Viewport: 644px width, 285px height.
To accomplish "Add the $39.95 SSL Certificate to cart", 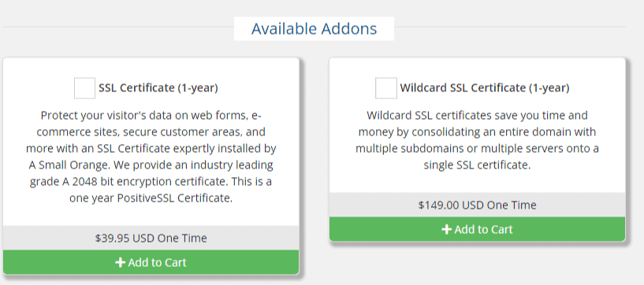I will pos(151,262).
